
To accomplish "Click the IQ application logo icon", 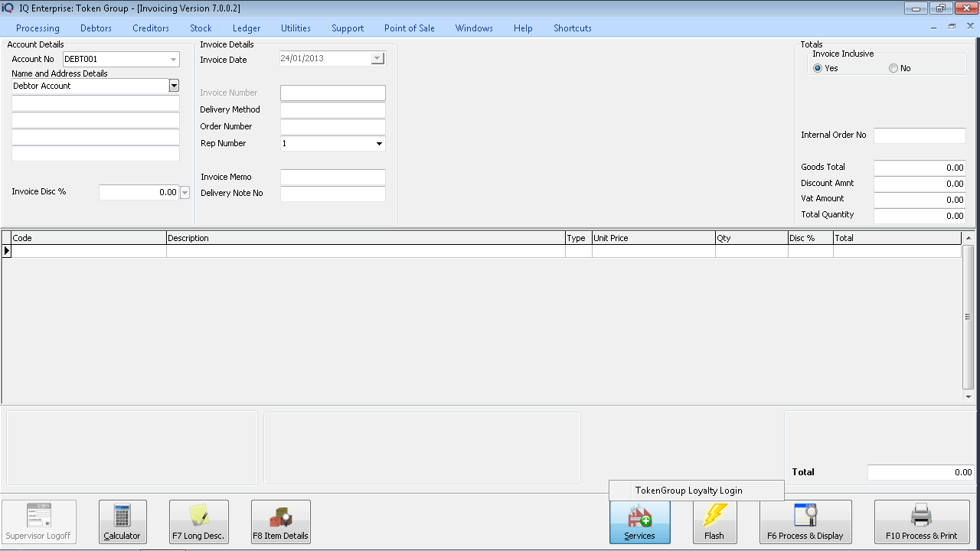I will pos(8,8).
